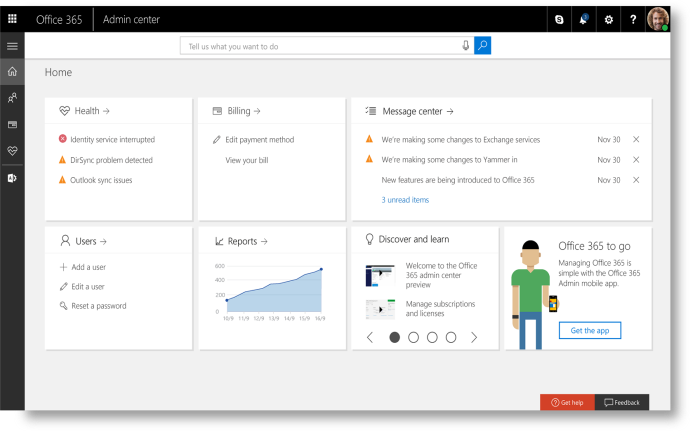Open Skype from the top bar

tap(559, 19)
